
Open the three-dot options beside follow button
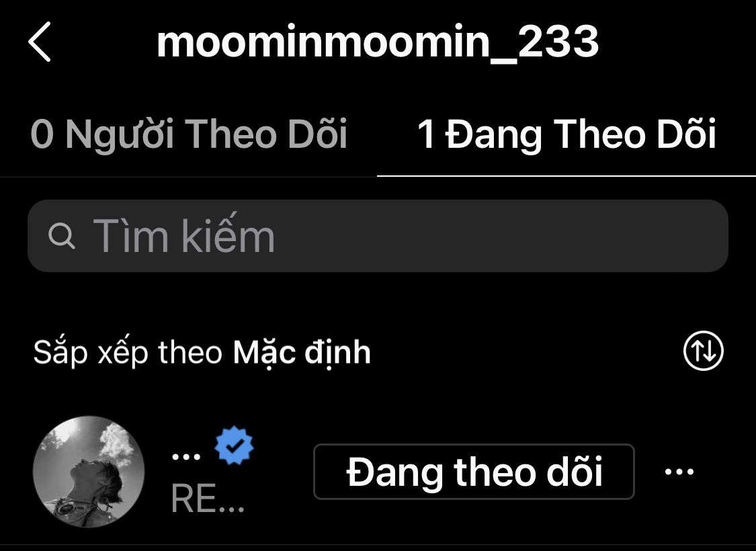tap(679, 472)
